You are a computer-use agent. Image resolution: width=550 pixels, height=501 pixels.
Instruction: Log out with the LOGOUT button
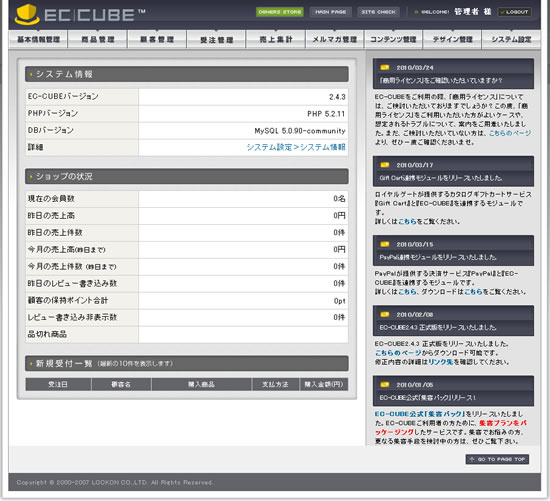514,12
